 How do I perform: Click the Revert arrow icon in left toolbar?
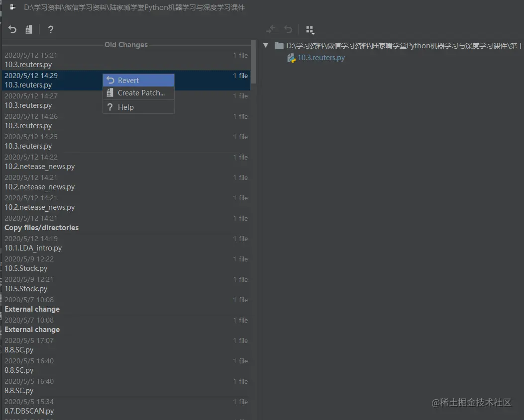(x=12, y=29)
